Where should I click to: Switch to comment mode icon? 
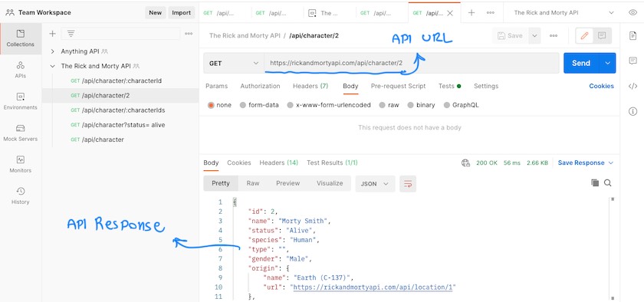(602, 36)
